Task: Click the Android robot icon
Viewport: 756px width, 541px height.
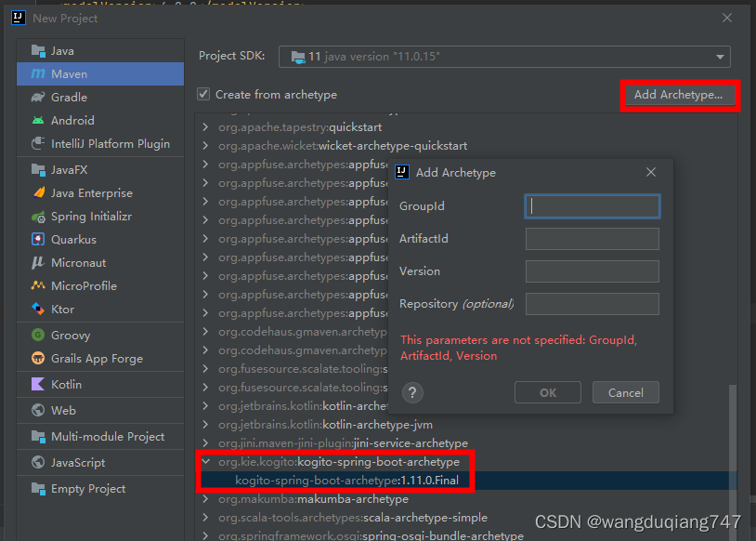Action: 38,120
